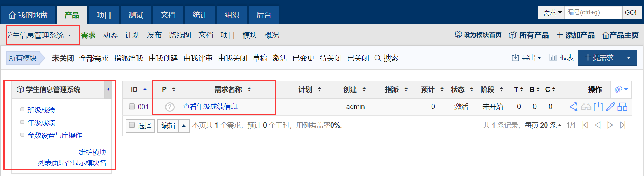The width and height of the screenshot is (644, 176).
Task: Click the review glasses icon for requirement 001
Action: pos(586,107)
